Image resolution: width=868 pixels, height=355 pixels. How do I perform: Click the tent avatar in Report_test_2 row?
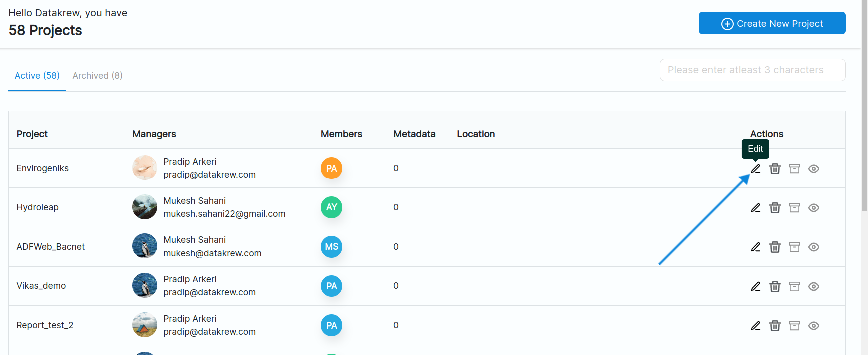(145, 325)
